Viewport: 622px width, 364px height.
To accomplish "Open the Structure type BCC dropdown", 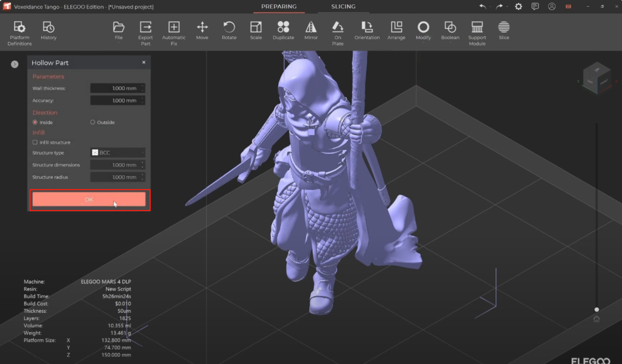I will point(118,153).
